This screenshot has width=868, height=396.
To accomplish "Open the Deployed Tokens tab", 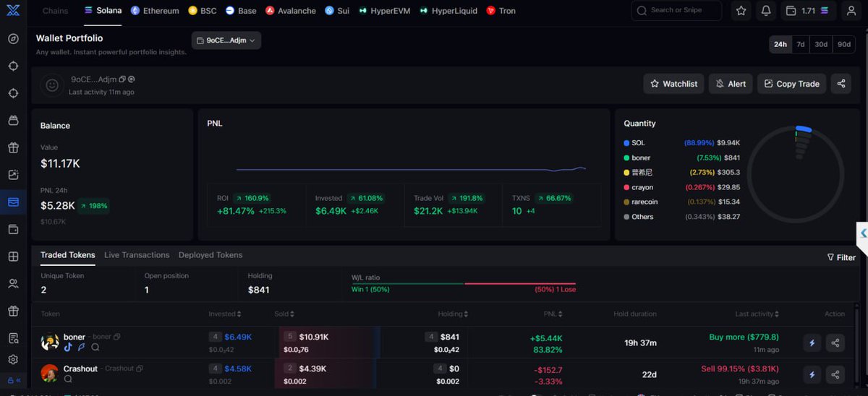I will [210, 255].
